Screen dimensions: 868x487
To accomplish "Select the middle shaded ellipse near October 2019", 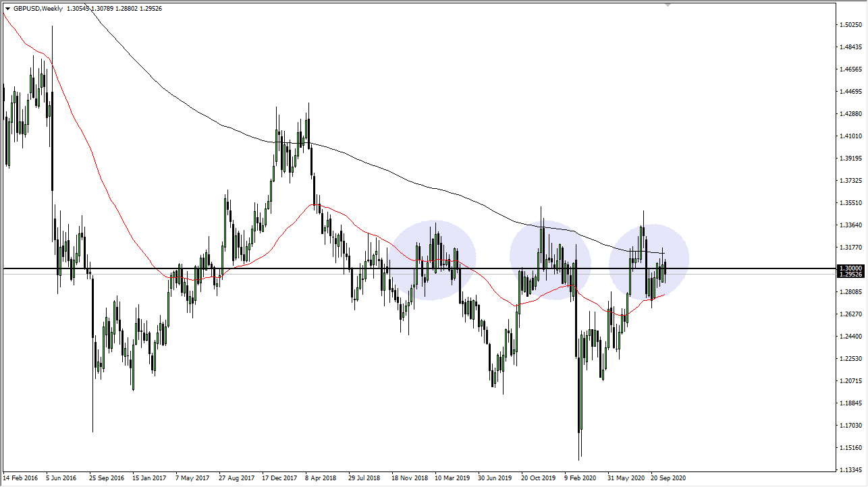I will click(550, 260).
